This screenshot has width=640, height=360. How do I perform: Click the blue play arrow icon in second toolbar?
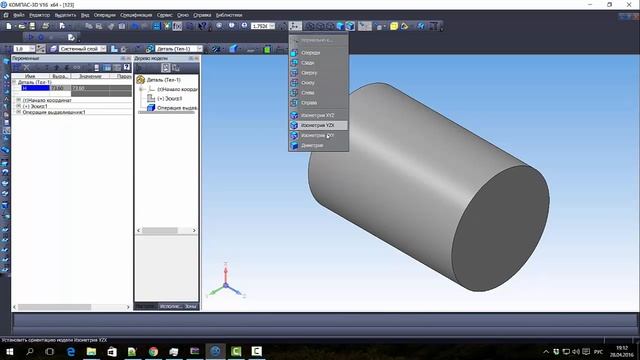(x=31, y=37)
